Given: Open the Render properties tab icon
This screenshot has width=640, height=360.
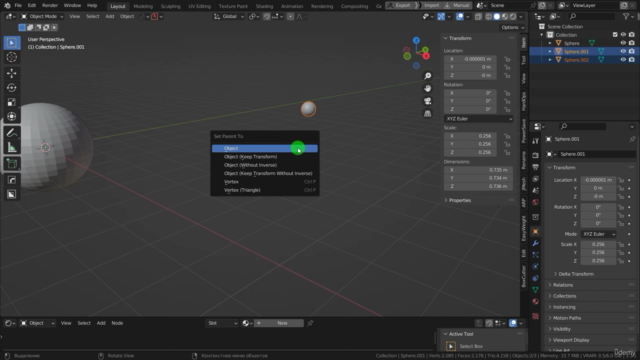Looking at the screenshot, I should click(x=536, y=156).
